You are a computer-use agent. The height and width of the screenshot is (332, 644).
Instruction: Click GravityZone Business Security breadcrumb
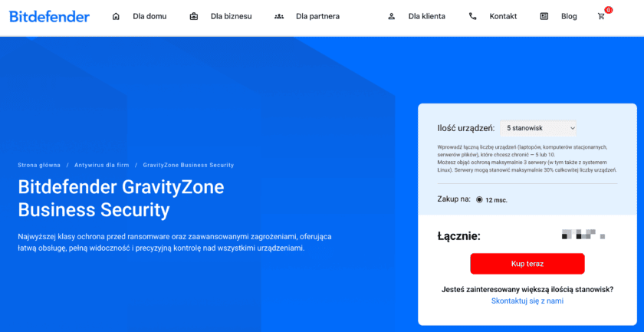[x=189, y=165]
